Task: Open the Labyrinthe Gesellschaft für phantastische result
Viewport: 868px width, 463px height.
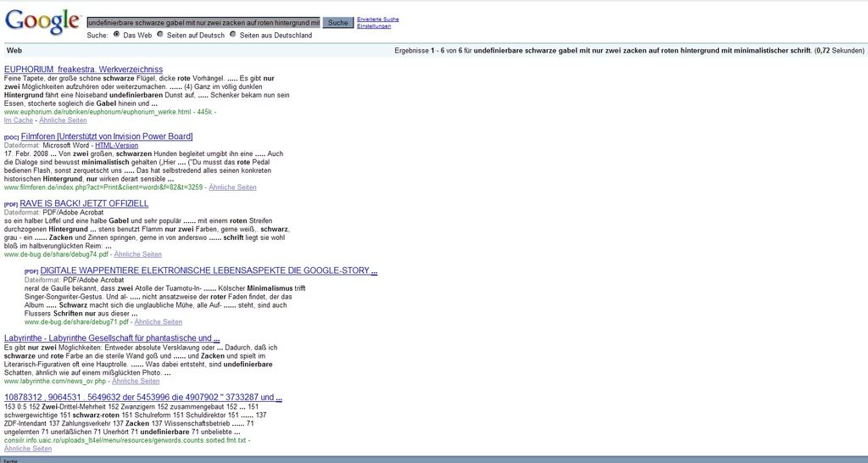Action: 112,337
